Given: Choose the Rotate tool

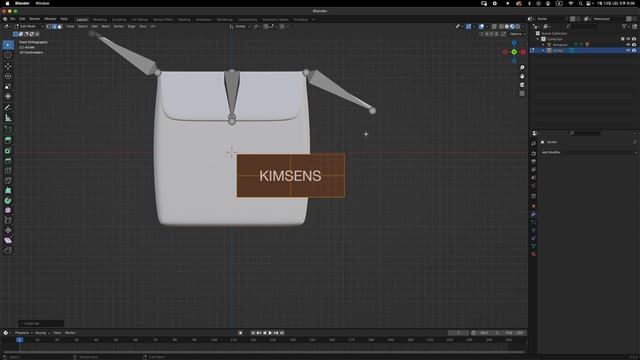Looking at the screenshot, I should (x=8, y=76).
